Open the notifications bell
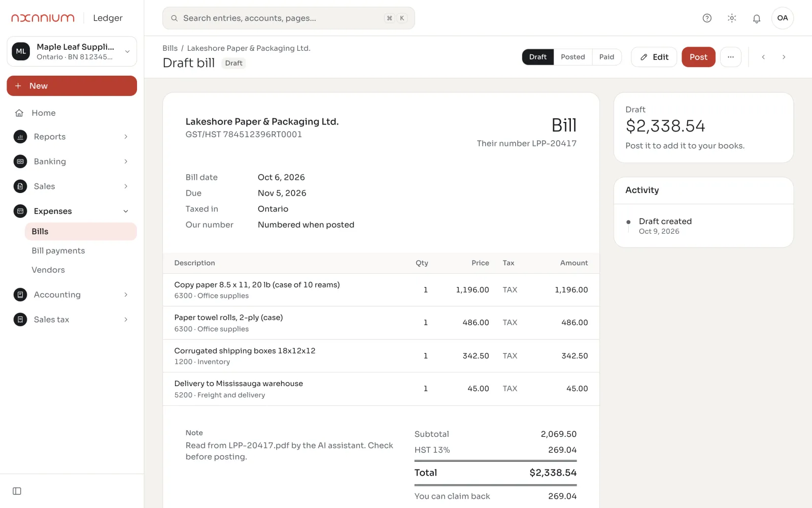 [757, 18]
